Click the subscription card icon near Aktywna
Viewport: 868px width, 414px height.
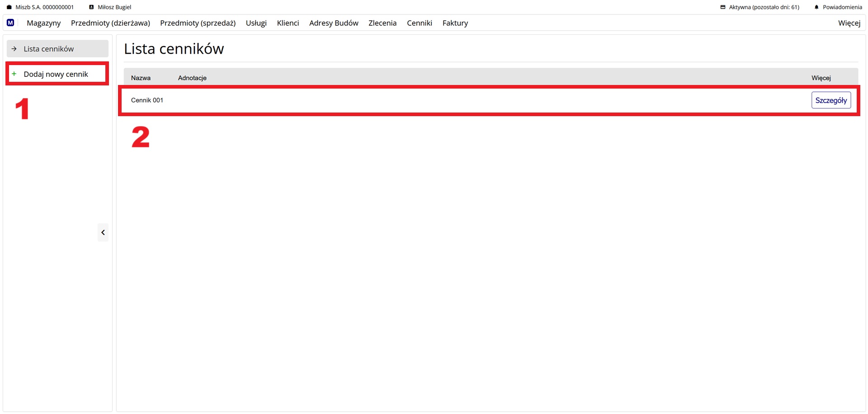point(723,7)
